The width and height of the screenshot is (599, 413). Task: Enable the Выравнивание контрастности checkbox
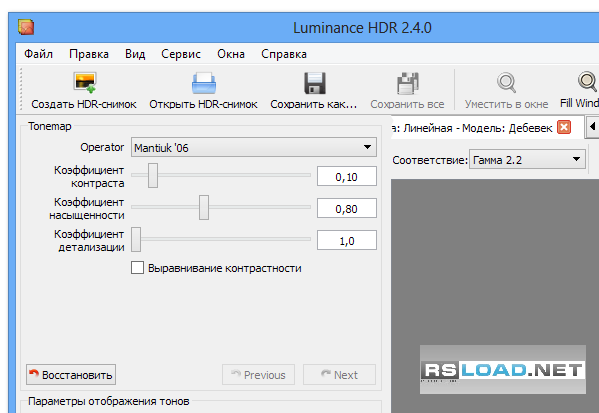(x=137, y=268)
